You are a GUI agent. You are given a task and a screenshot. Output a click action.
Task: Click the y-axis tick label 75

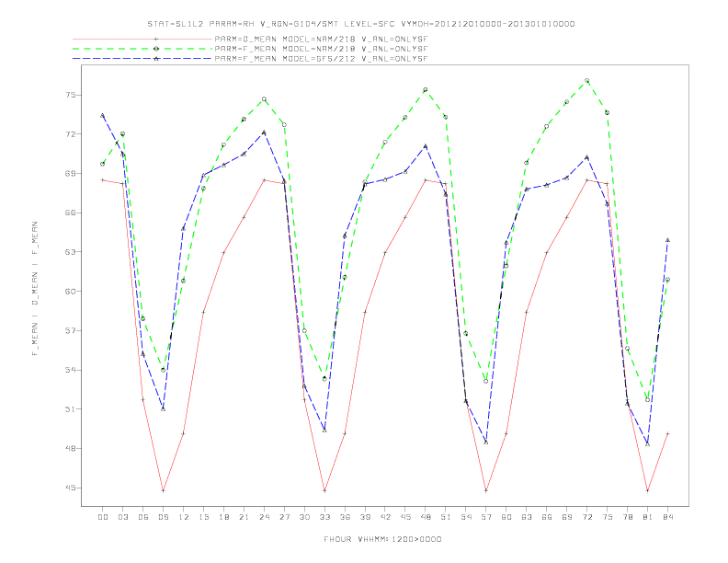pos(71,95)
